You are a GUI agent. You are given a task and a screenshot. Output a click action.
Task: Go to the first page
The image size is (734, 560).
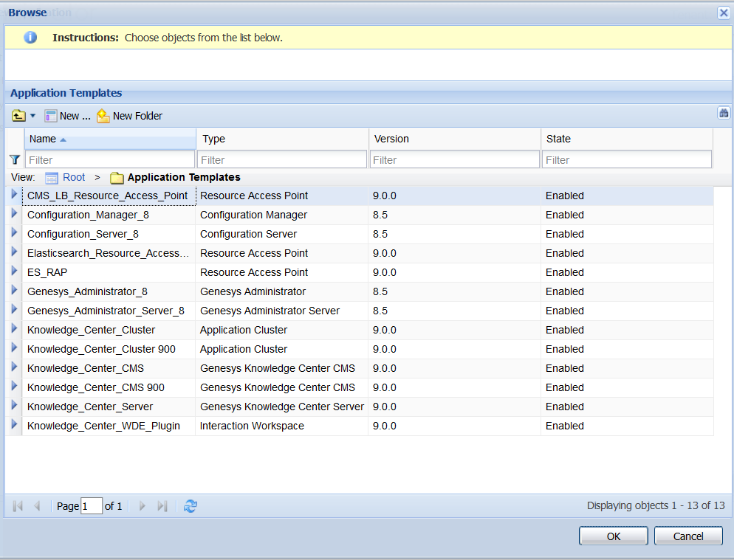(18, 505)
